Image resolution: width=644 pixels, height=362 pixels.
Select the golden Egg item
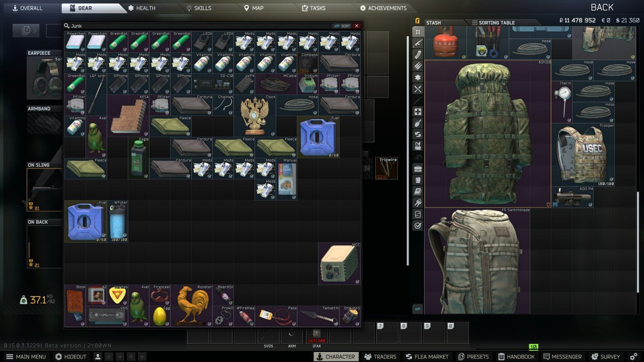[159, 316]
